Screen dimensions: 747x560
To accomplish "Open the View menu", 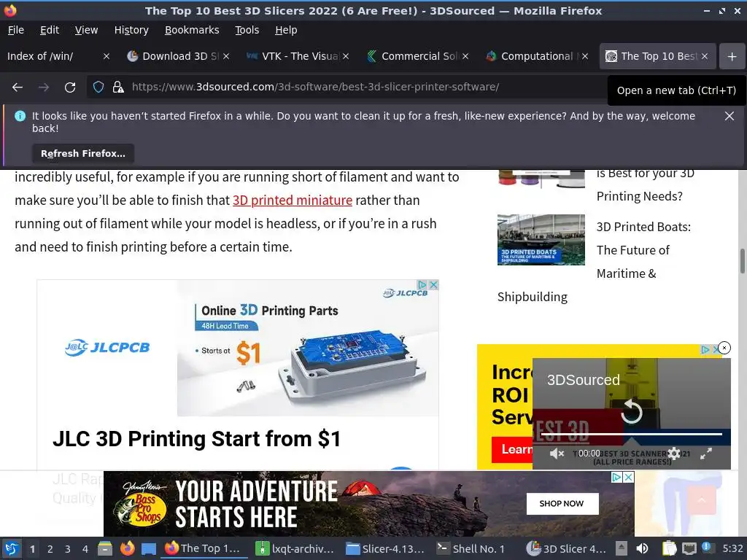I will (86, 30).
